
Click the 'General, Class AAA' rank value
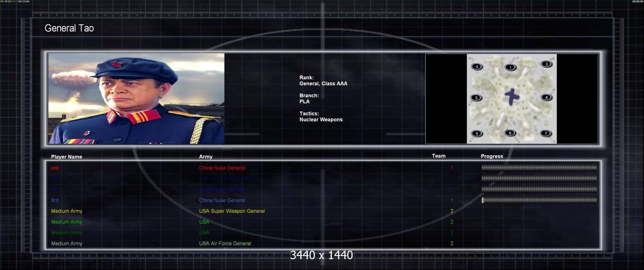323,84
